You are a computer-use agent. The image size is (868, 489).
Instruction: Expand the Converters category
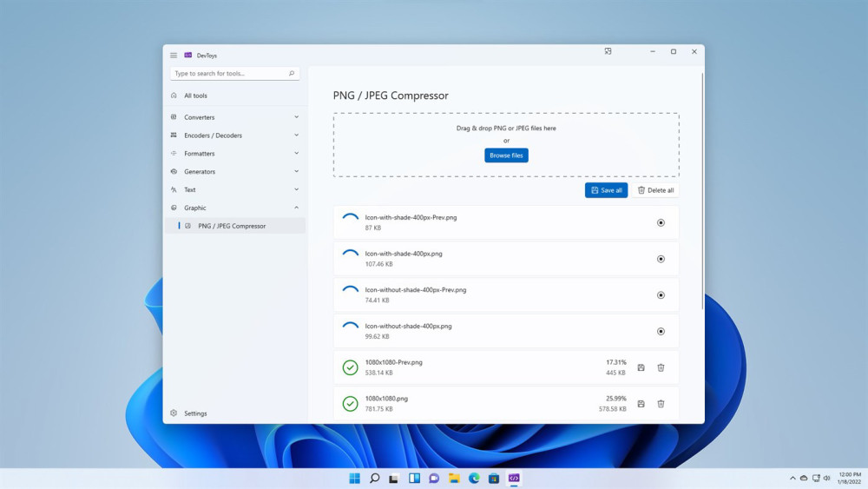coord(296,117)
